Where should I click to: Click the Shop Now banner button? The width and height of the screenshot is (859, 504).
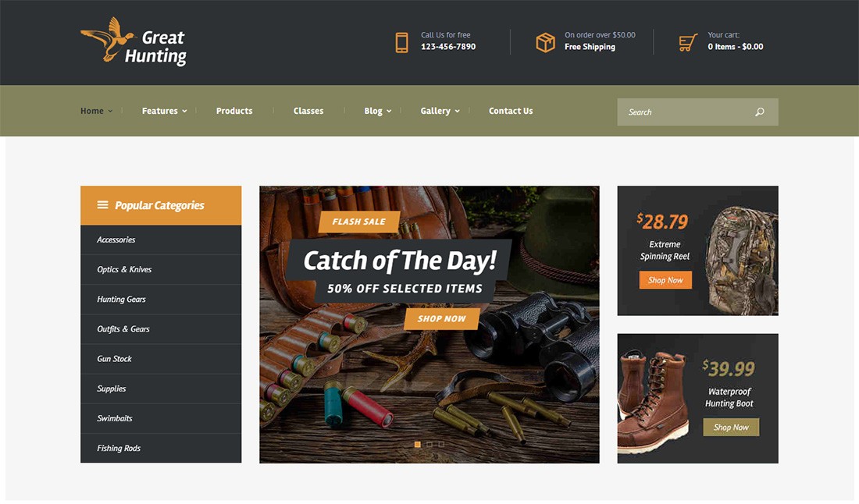(x=441, y=318)
